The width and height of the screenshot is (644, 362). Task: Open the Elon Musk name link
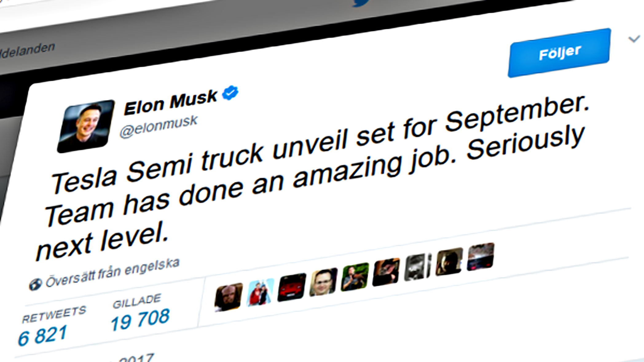click(170, 103)
